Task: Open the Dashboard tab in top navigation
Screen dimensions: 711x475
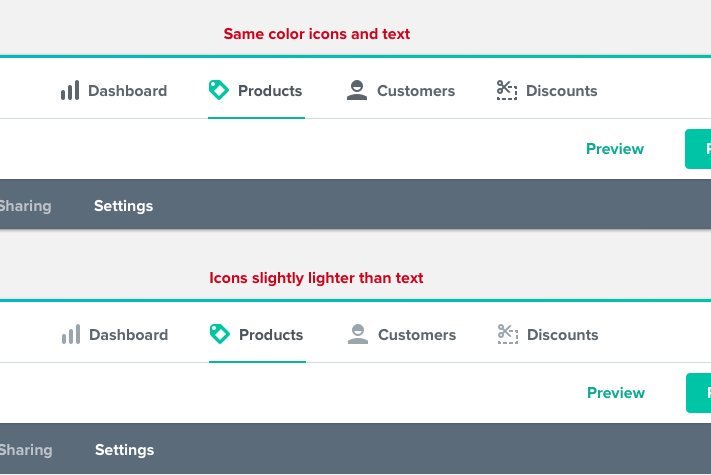Action: [127, 91]
